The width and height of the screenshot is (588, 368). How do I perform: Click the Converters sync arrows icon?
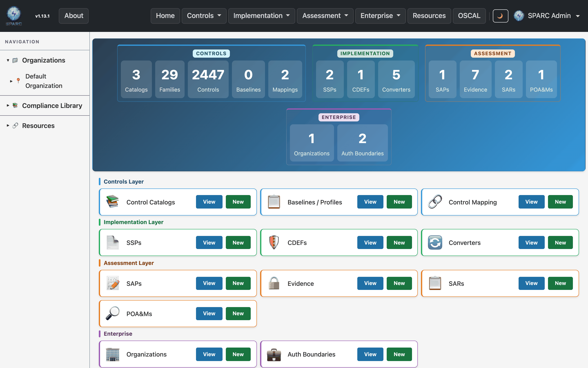tap(435, 242)
